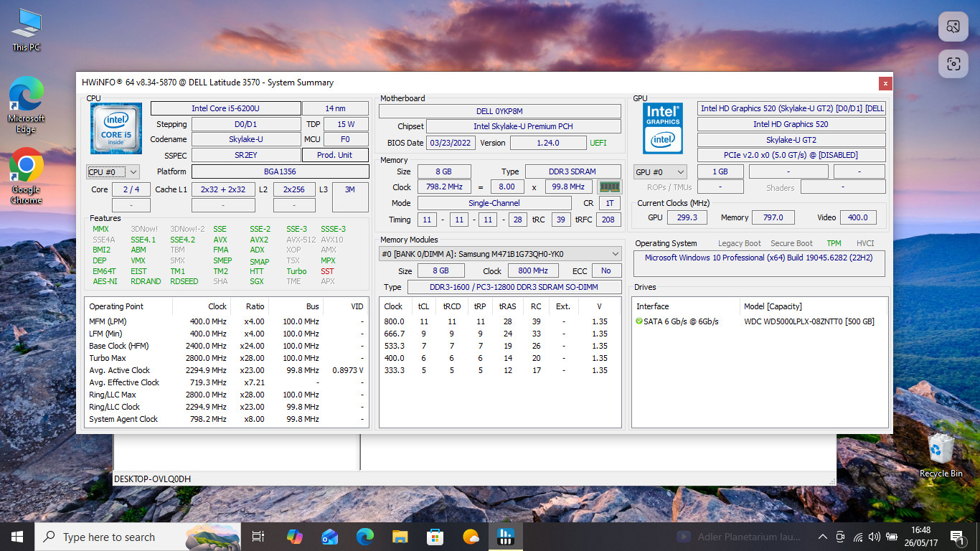Open Task View in the taskbar
This screenshot has height=551, width=980.
258,537
